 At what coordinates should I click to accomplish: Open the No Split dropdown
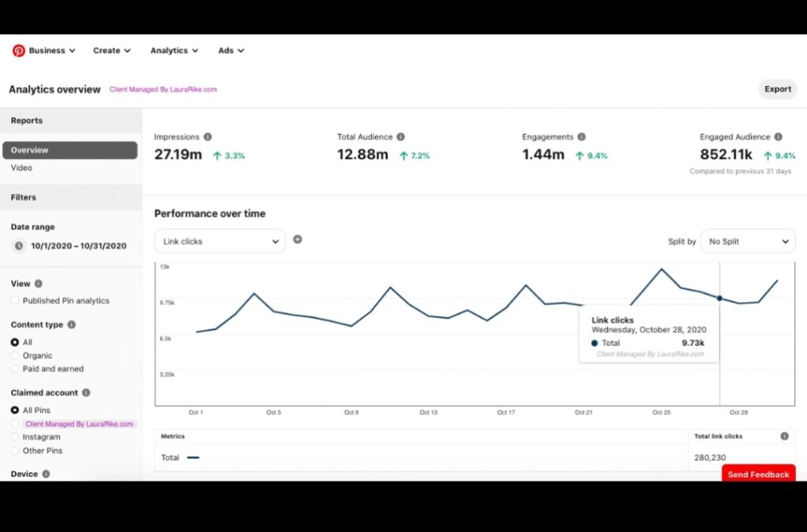[x=747, y=240]
